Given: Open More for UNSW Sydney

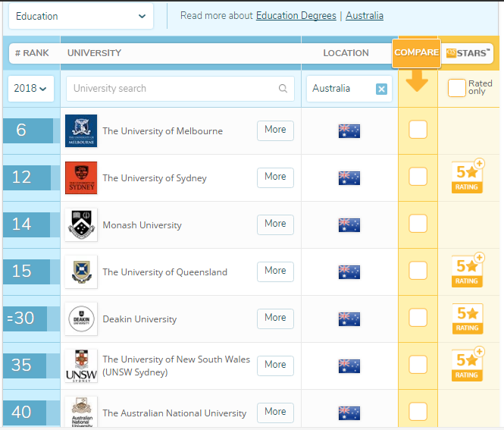Looking at the screenshot, I should 275,366.
